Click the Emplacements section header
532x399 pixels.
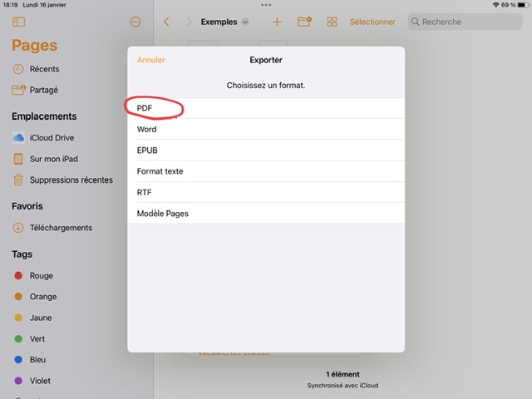tap(44, 116)
